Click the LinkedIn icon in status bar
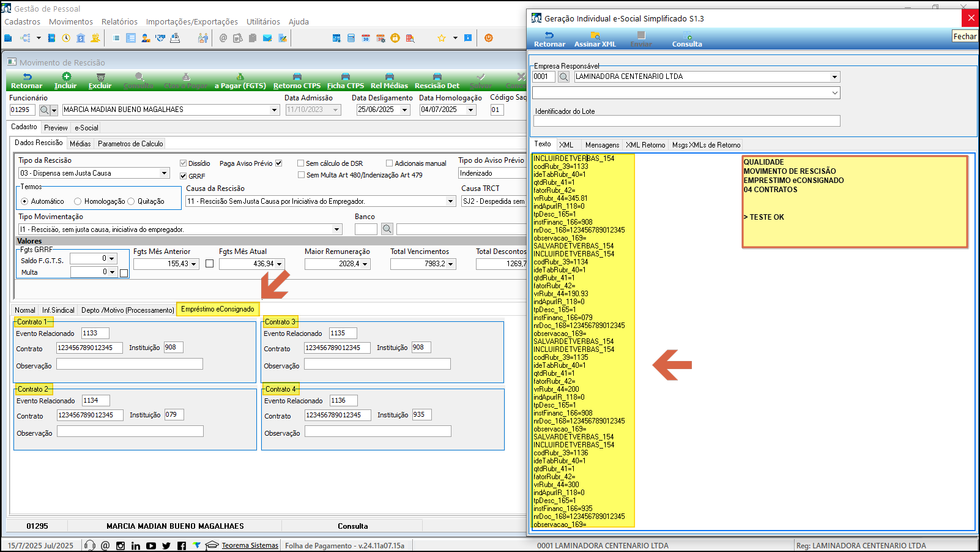 coord(135,545)
